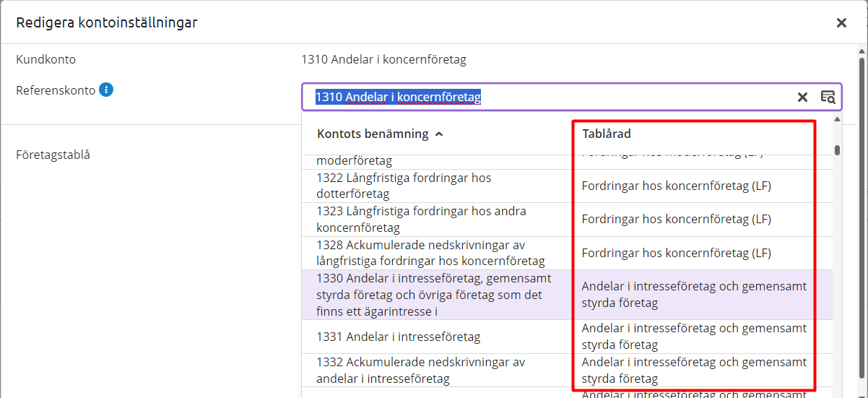Viewport: 868px width, 398px height.
Task: Choose account 1331 Andelar i intresseföretag
Action: pyautogui.click(x=399, y=337)
